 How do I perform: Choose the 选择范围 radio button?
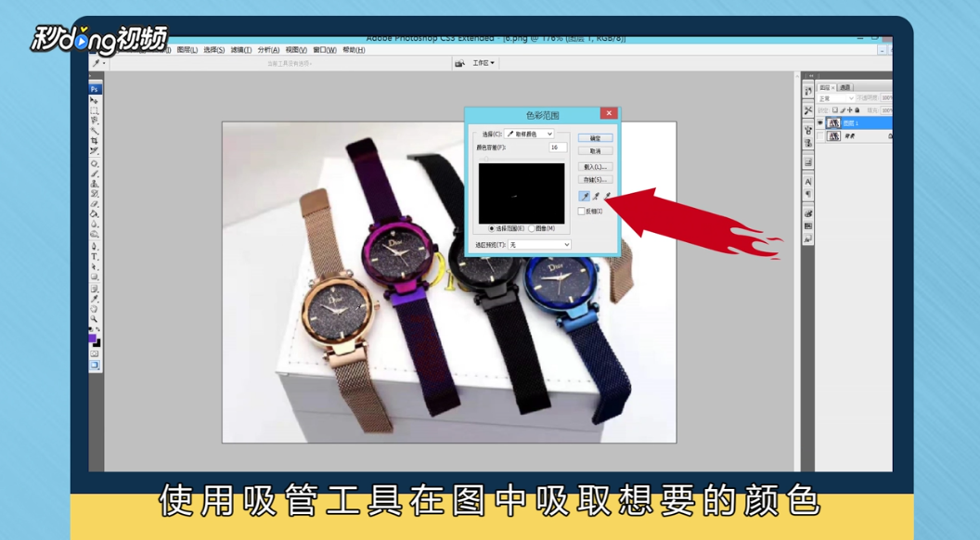click(x=492, y=229)
